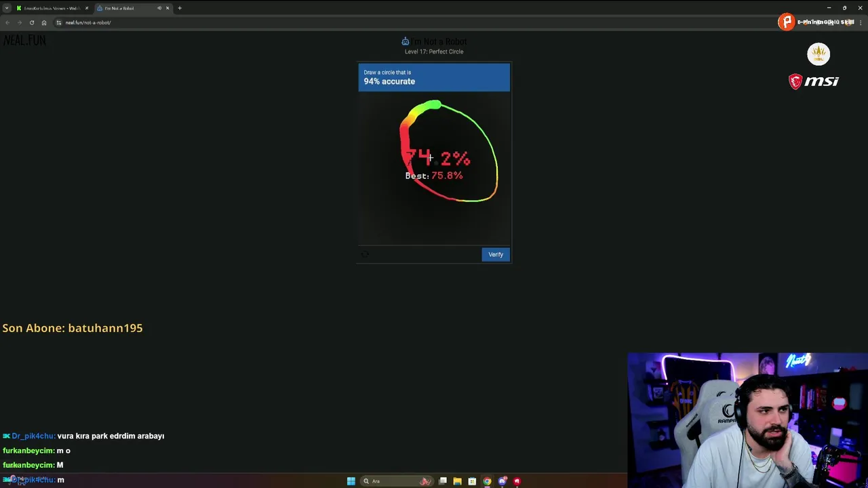
Task: Click the Son Abone: batuhann195 text
Action: (73, 328)
